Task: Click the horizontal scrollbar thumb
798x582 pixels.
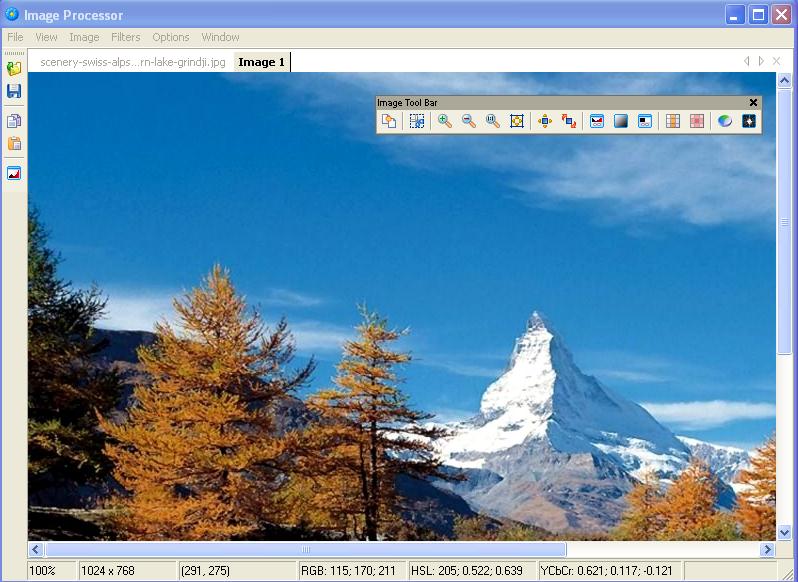Action: 305,549
